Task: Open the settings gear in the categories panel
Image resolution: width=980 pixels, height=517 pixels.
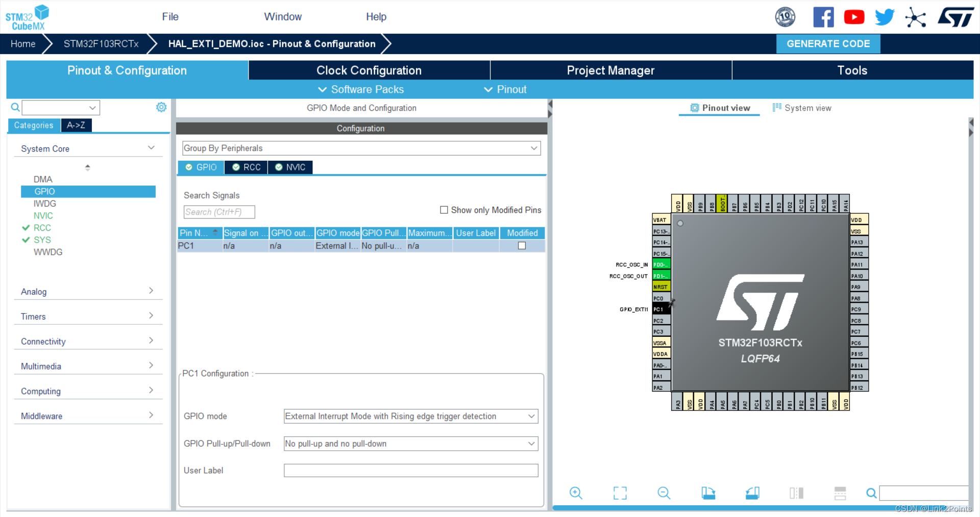Action: (x=161, y=107)
